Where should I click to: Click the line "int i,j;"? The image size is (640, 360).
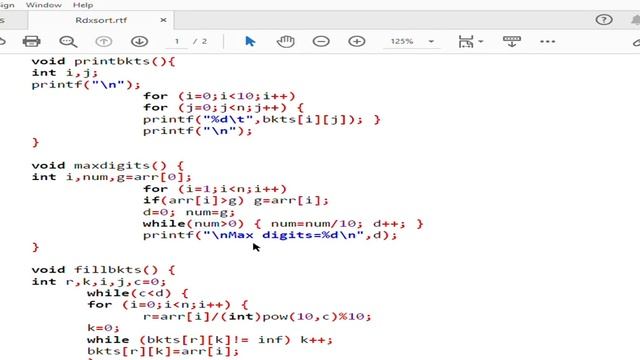click(65, 73)
